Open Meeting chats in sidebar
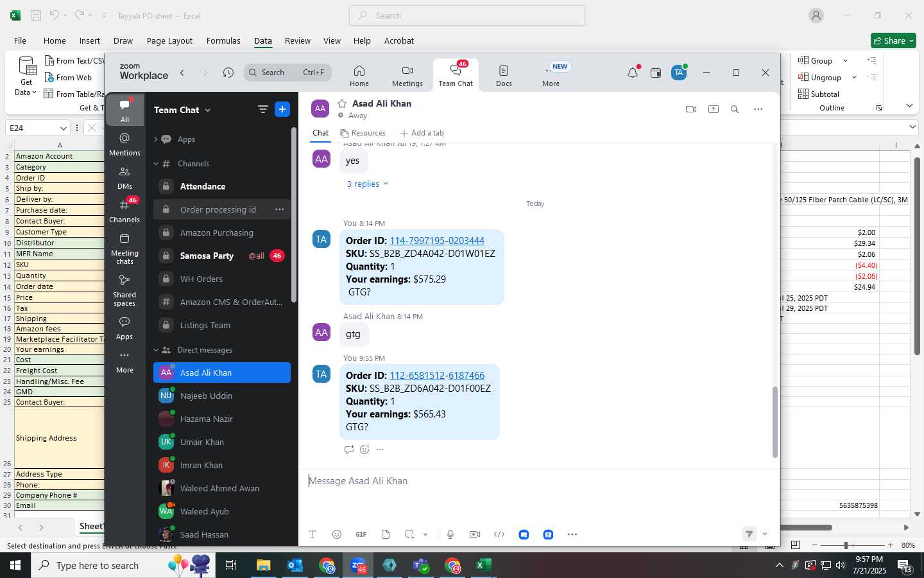The image size is (924, 578). coord(124,249)
